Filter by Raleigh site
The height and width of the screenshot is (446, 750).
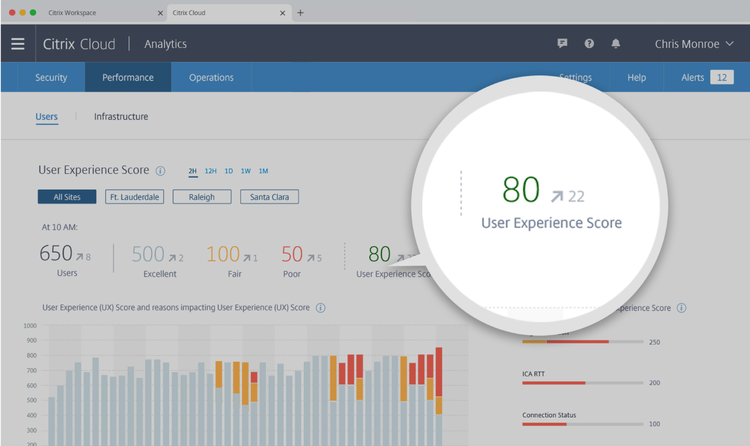(x=202, y=197)
